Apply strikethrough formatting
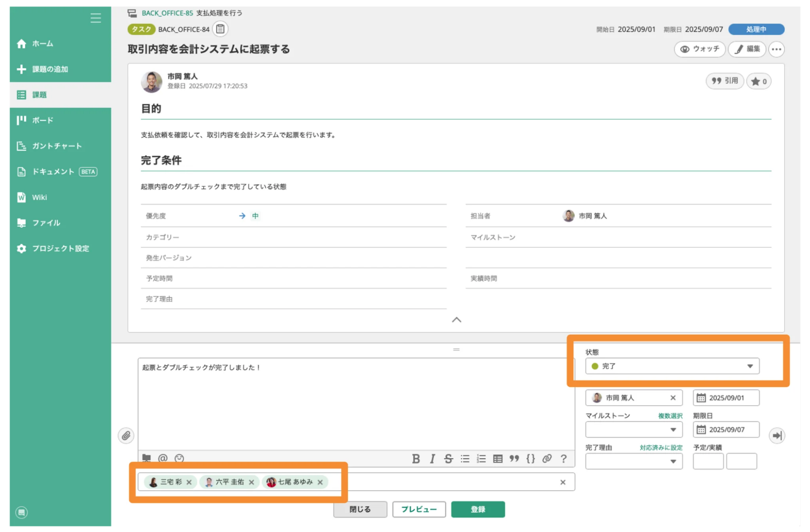Screen dimensions: 810x532 [448, 459]
